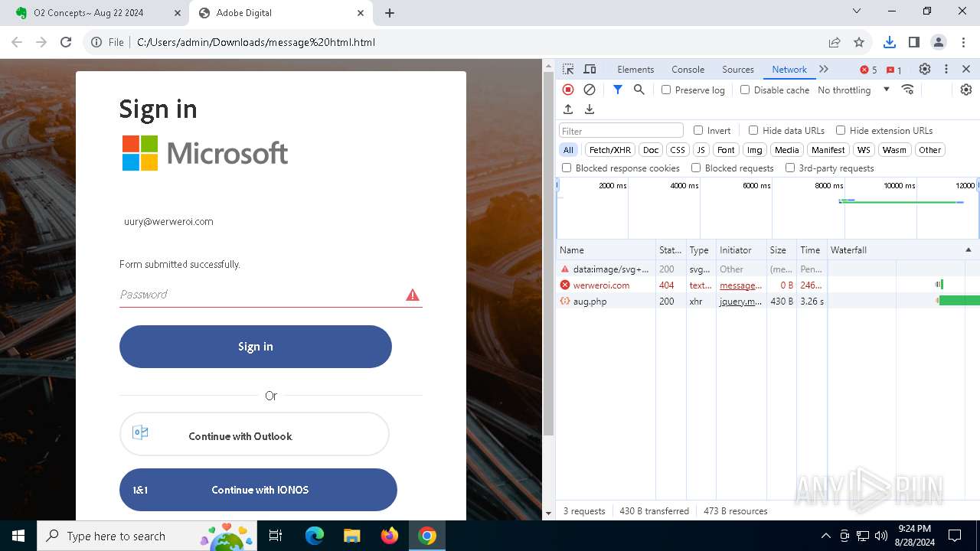Image resolution: width=980 pixels, height=551 pixels.
Task: Open Microsoft Edge from taskbar
Action: click(315, 536)
